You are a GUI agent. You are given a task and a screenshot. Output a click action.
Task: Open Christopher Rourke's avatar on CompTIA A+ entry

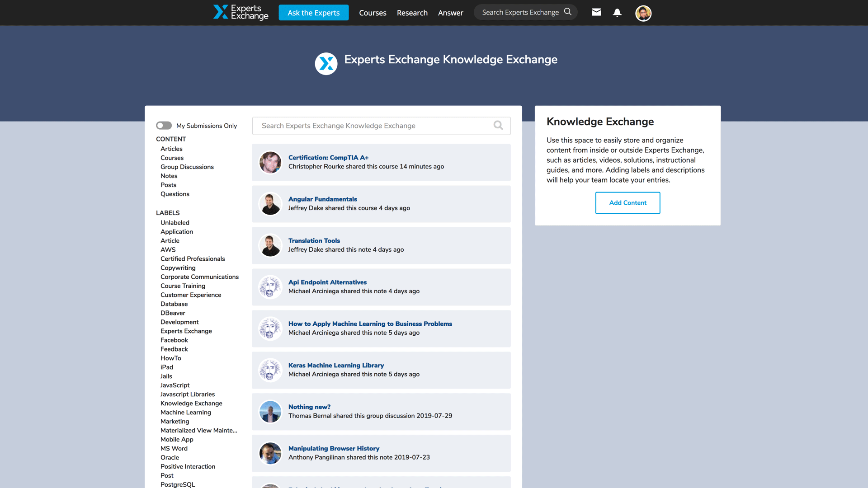pyautogui.click(x=270, y=162)
